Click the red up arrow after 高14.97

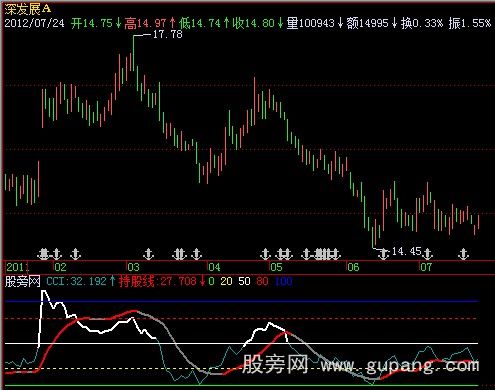pos(172,23)
